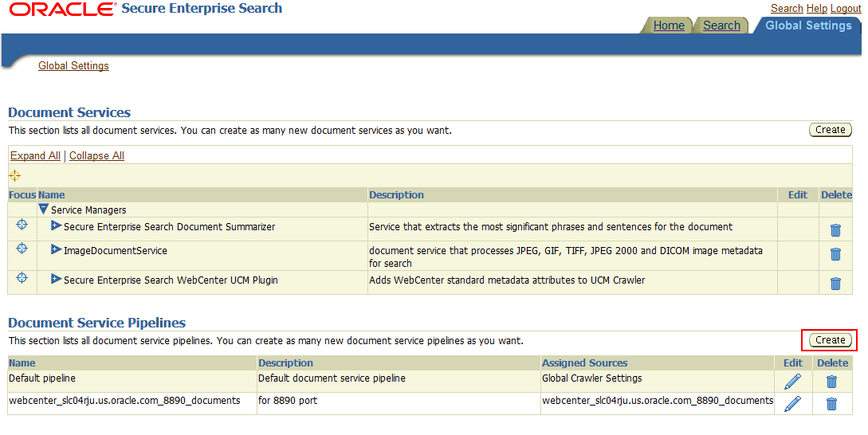This screenshot has height=435, width=868.
Task: Click the Logout link
Action: point(846,8)
